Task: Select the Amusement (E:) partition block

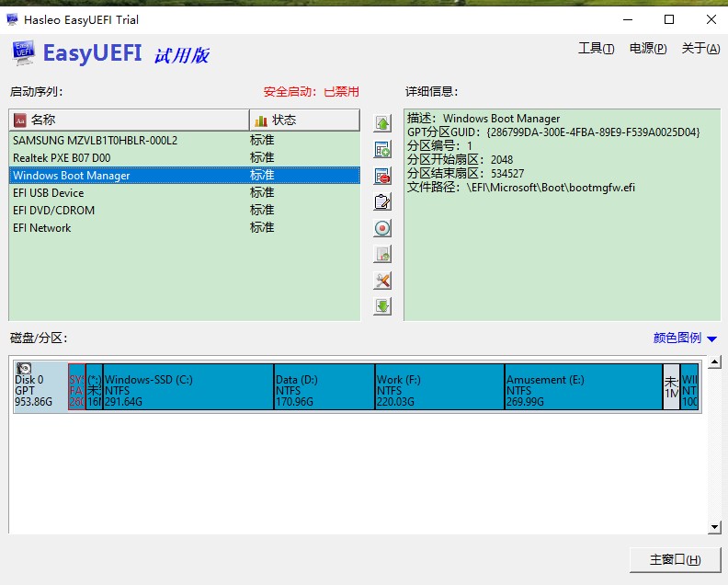Action: (x=584, y=386)
